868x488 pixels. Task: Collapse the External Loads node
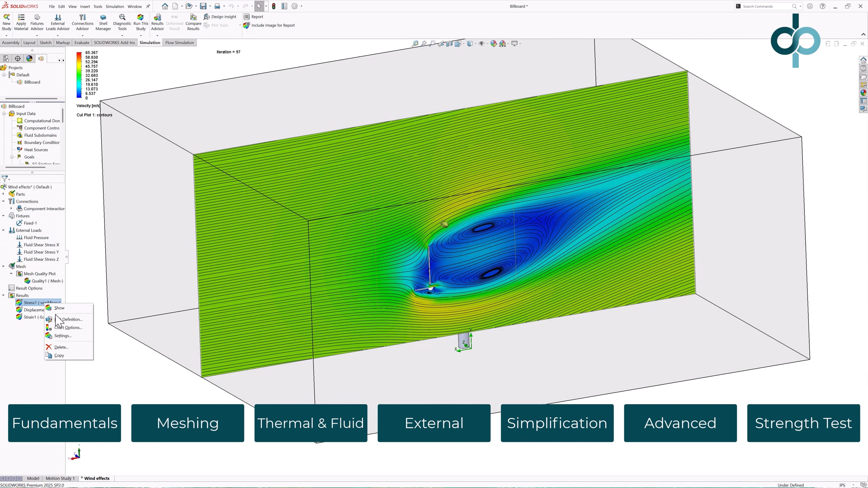click(3, 230)
